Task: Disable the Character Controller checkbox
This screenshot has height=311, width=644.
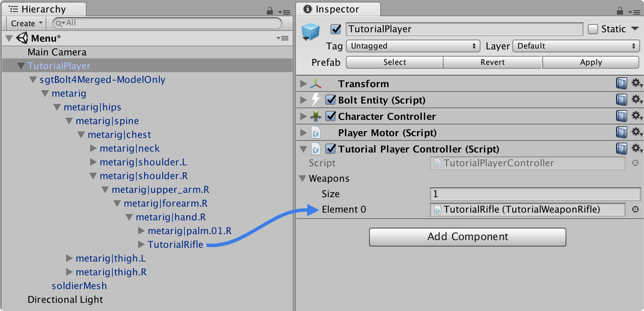Action: (330, 116)
